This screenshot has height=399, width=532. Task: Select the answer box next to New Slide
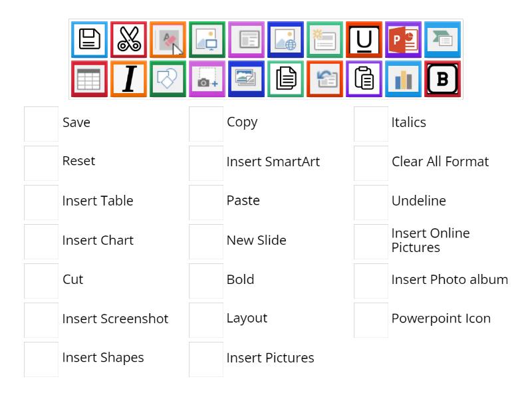(x=205, y=241)
